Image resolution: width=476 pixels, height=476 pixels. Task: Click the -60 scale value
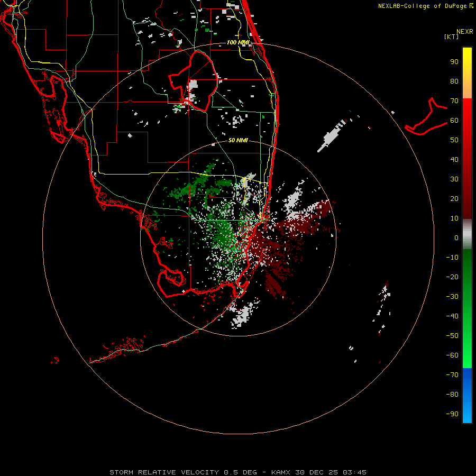point(452,355)
